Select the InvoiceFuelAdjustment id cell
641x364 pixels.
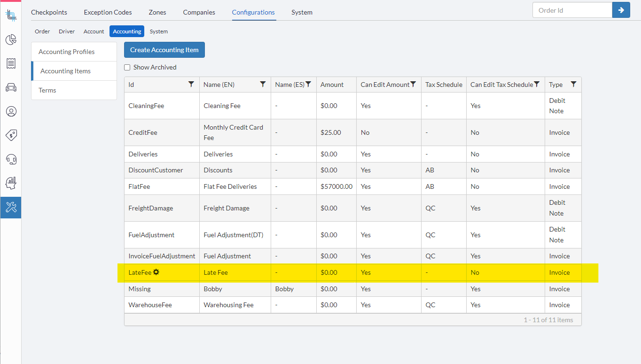tap(162, 256)
